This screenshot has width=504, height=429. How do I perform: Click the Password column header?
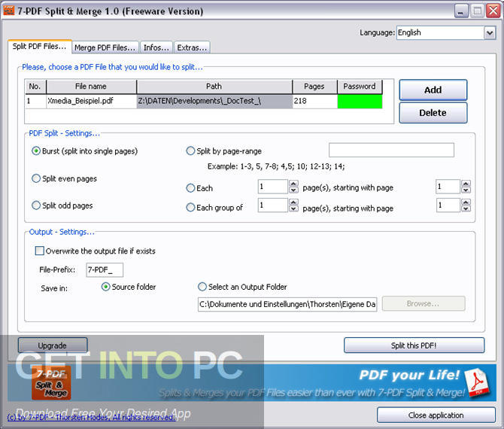click(360, 87)
